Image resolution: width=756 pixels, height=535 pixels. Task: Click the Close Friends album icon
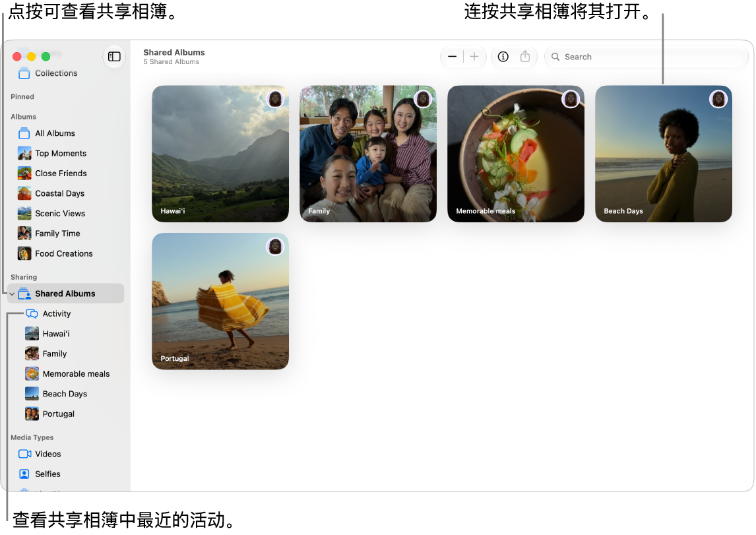coord(24,173)
